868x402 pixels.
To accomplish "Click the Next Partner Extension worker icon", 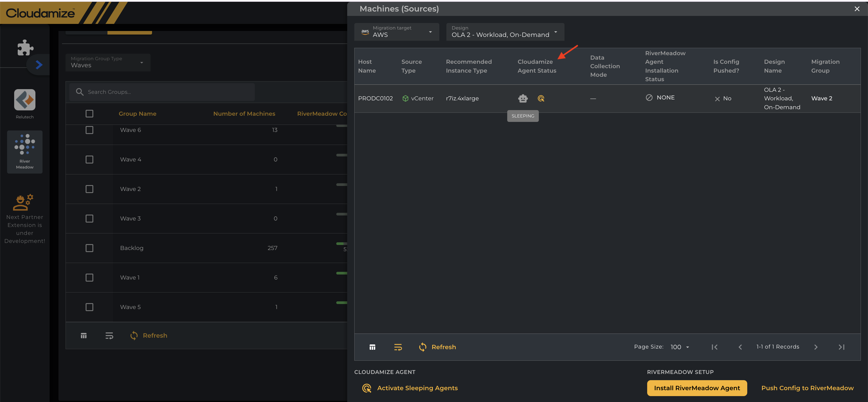I will [x=23, y=202].
